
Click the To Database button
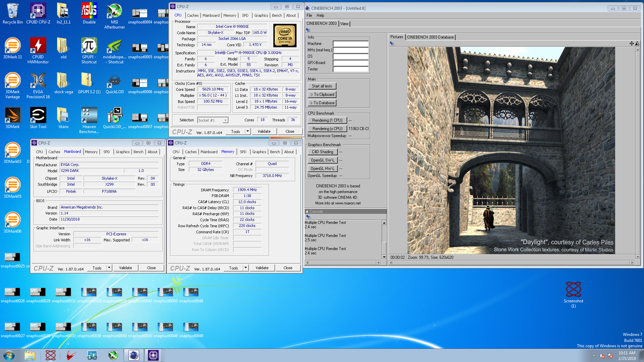pos(322,103)
